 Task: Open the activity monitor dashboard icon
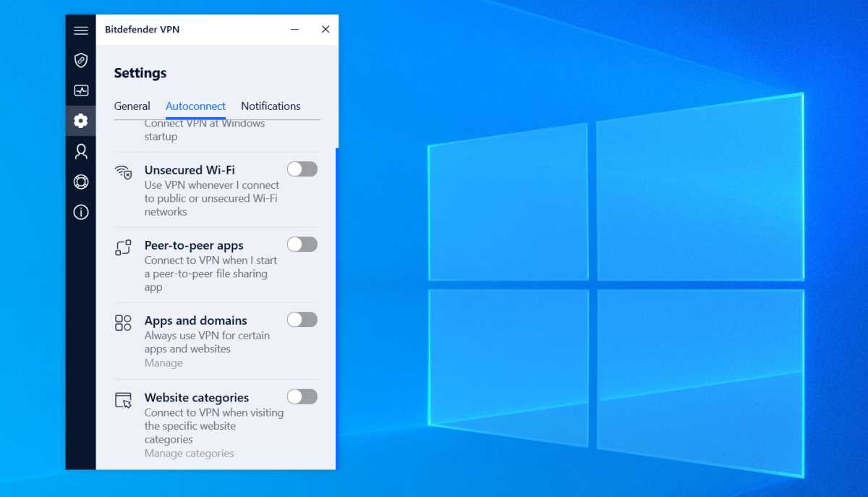tap(81, 90)
